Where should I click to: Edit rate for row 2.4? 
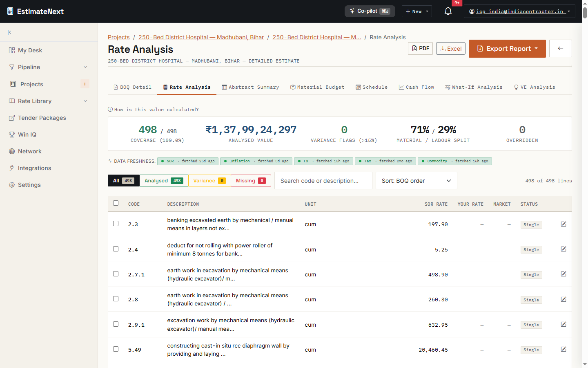tap(563, 249)
